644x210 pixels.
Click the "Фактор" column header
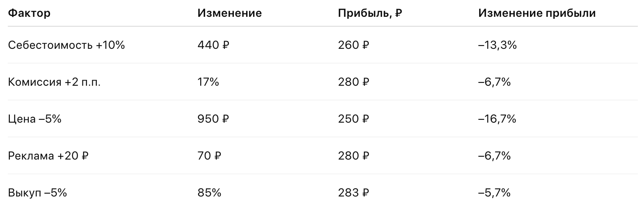29,13
